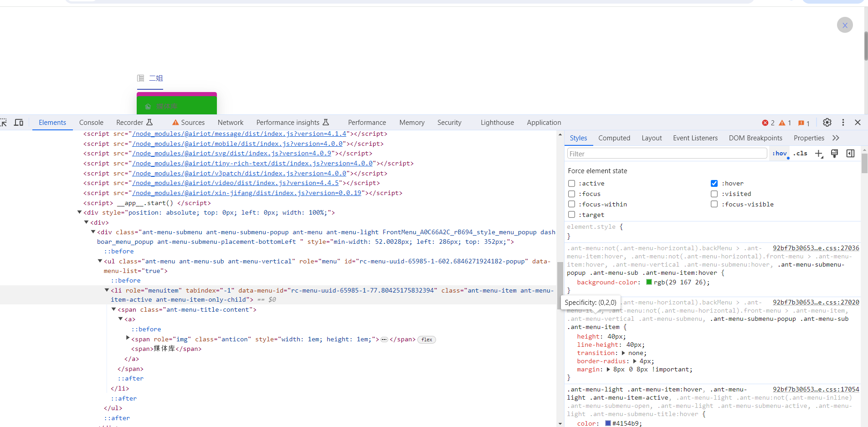Switch to the Console panel
This screenshot has height=427, width=868.
coord(91,123)
